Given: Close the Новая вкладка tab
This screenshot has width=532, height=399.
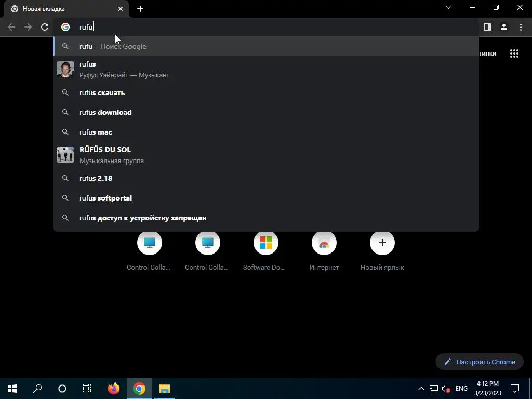Looking at the screenshot, I should point(121,9).
